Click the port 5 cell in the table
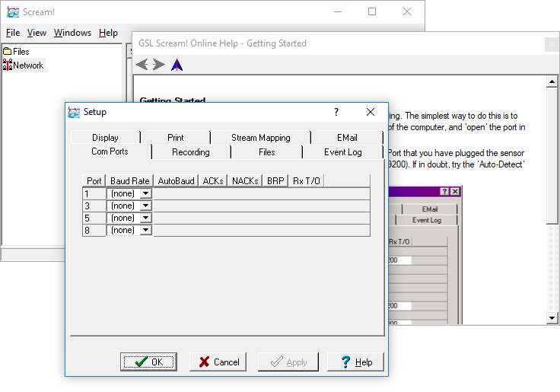The width and height of the screenshot is (560, 392). (94, 218)
